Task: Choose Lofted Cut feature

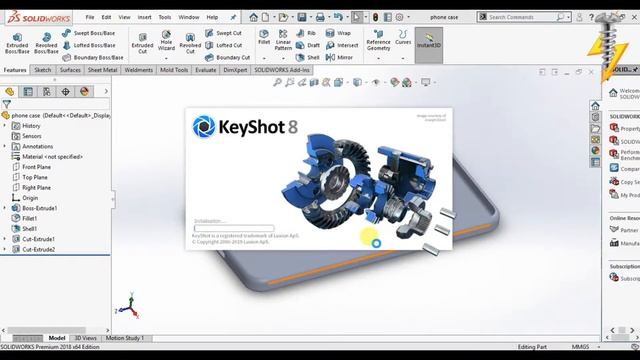Action: tap(224, 45)
